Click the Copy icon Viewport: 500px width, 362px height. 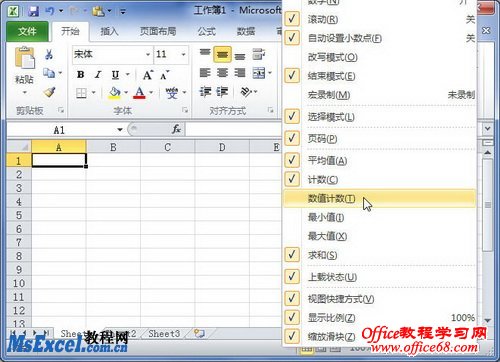tap(49, 73)
